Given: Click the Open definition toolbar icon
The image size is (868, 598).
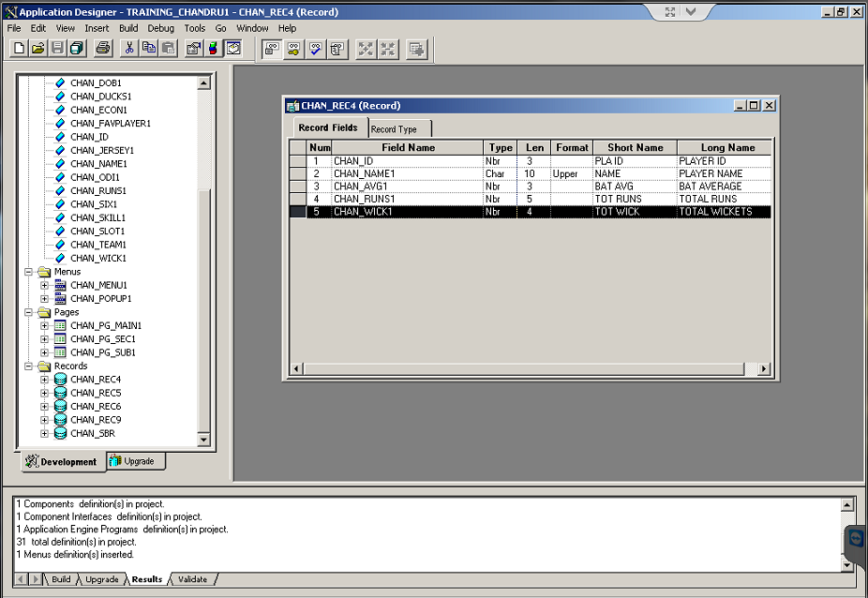Looking at the screenshot, I should click(37, 49).
